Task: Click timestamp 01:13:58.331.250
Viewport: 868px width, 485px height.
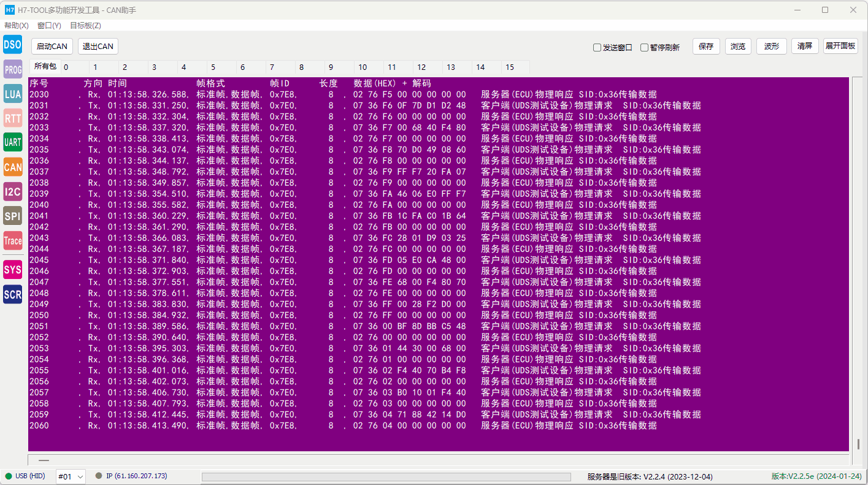Action: (x=148, y=105)
